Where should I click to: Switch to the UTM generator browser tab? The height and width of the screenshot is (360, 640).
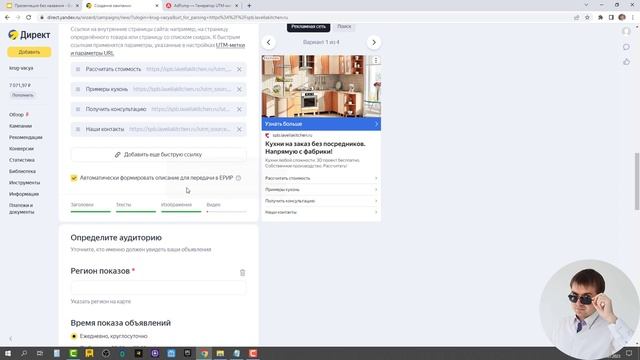point(202,6)
